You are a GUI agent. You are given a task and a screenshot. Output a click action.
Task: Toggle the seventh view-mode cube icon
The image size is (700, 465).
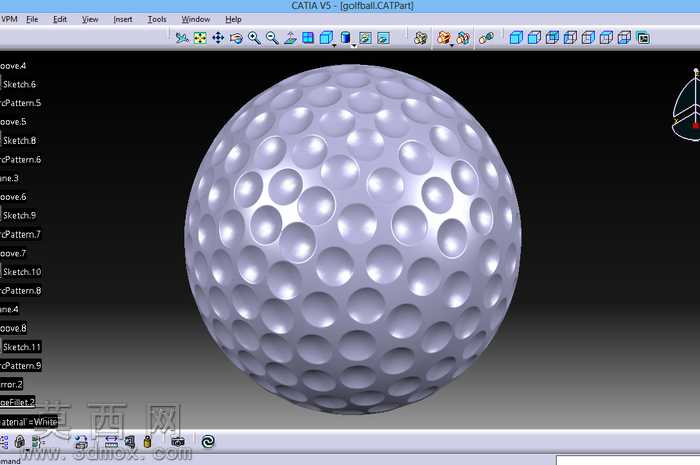pos(624,38)
